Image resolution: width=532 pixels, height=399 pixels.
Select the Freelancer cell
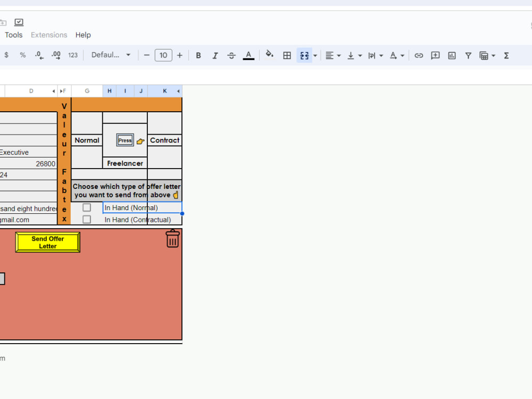pyautogui.click(x=125, y=163)
